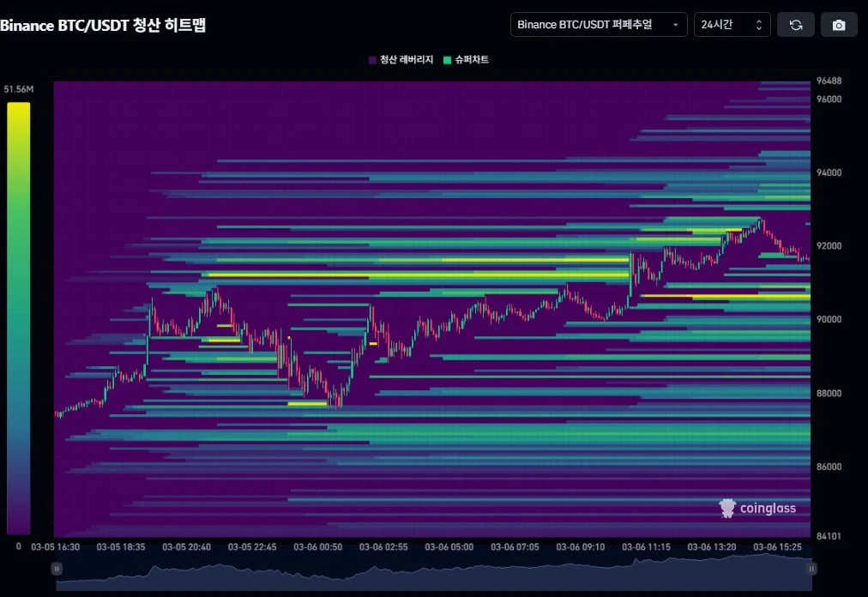Click the camera screenshot icon button
868x597 pixels.
(x=839, y=25)
